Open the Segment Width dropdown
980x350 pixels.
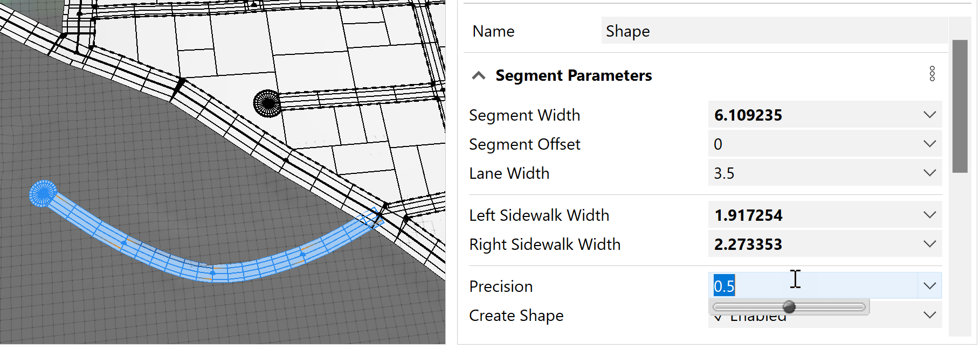pyautogui.click(x=928, y=114)
